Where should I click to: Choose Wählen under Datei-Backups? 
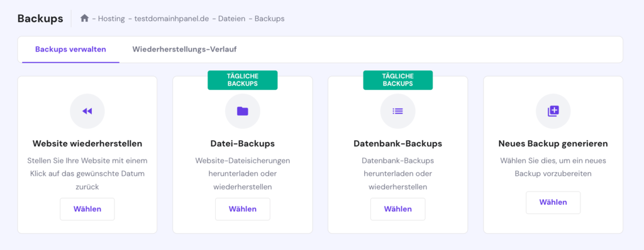click(x=243, y=209)
